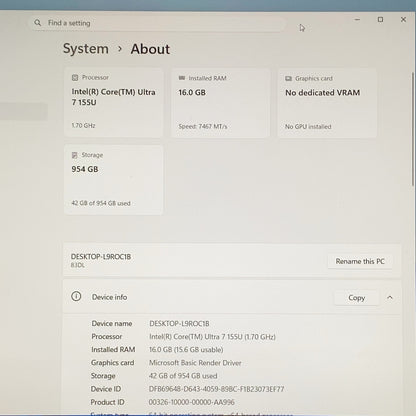Open the Storage 954 GB card
The height and width of the screenshot is (416, 416).
pyautogui.click(x=113, y=180)
